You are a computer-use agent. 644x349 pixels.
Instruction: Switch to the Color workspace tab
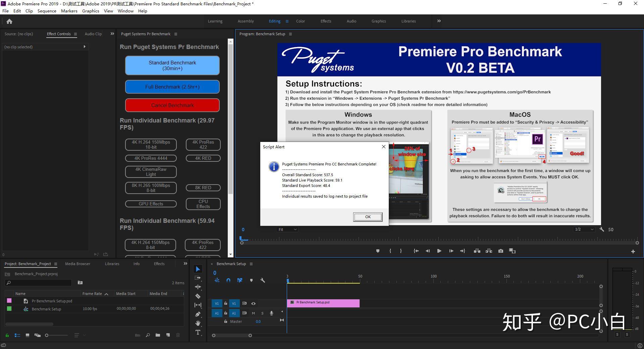pos(300,21)
